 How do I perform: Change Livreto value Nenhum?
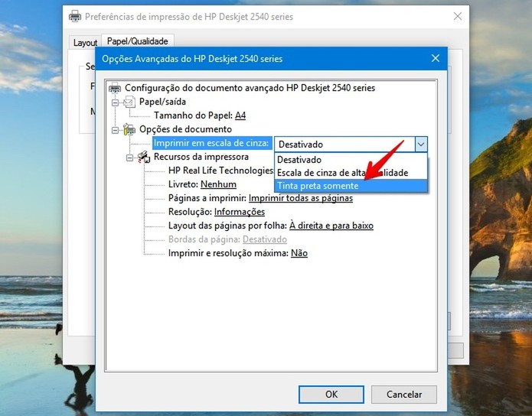click(x=218, y=184)
